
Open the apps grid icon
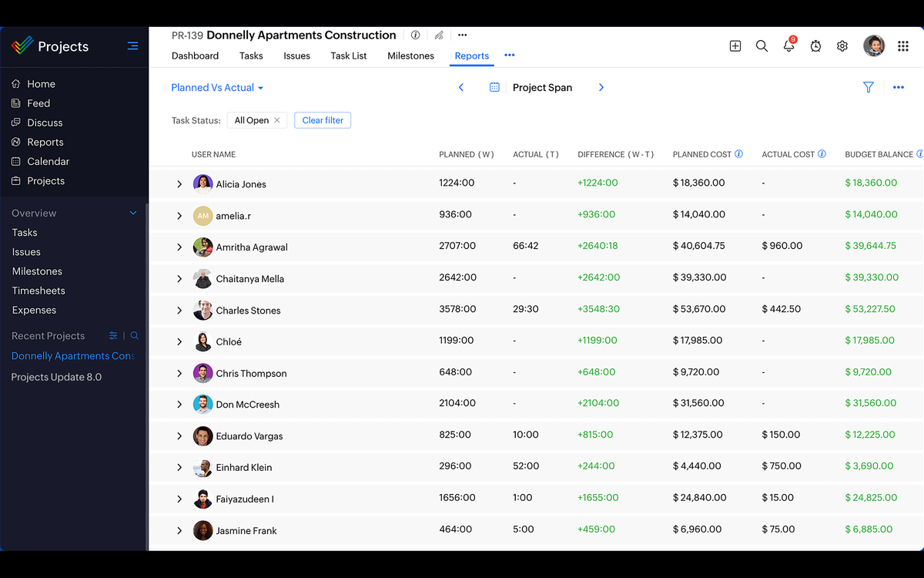(903, 46)
